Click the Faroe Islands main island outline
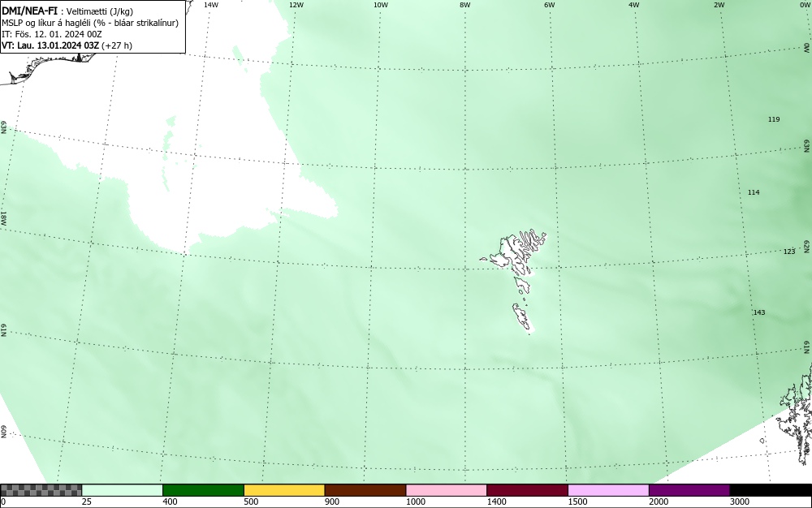812x508 pixels. [510, 253]
